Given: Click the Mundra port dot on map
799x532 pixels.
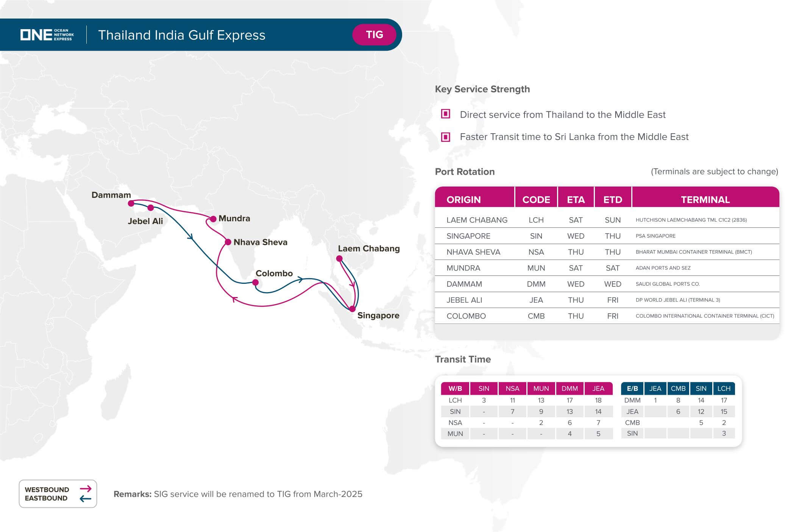Looking at the screenshot, I should (213, 219).
